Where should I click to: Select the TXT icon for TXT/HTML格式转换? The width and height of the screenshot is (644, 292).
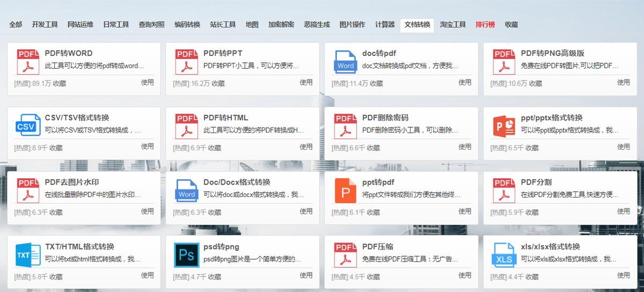point(28,255)
